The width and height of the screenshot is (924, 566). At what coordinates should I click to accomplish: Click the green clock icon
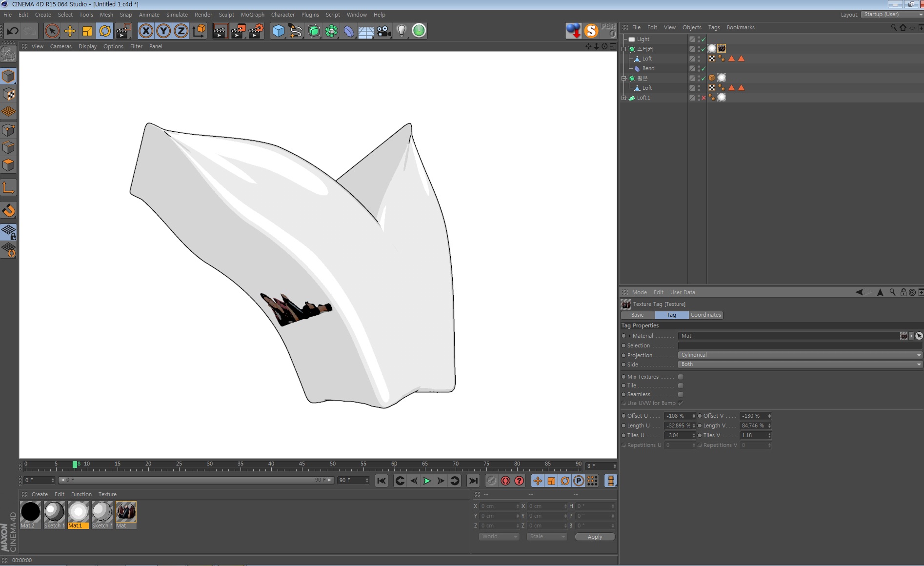pyautogui.click(x=419, y=31)
